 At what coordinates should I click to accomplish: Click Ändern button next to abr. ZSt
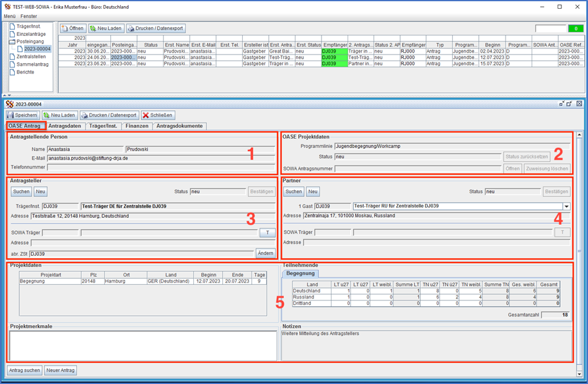click(265, 253)
